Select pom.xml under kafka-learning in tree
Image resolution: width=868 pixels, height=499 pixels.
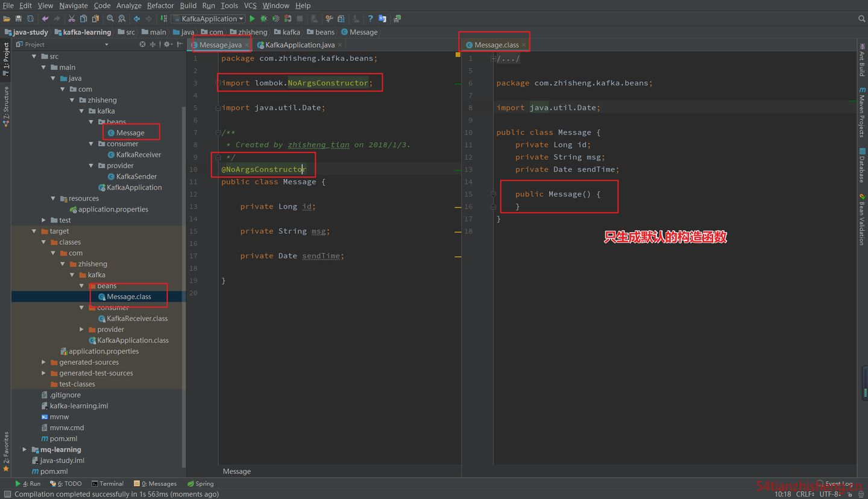tap(58, 438)
